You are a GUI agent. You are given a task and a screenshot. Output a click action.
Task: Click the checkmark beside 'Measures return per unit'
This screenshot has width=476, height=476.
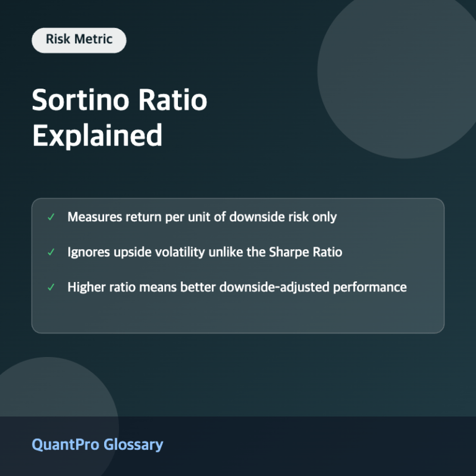[51, 217]
